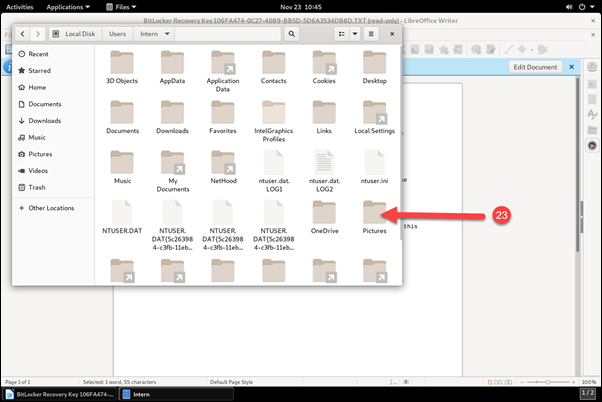Open Trash in the sidebar
This screenshot has width=602, height=402.
(x=53, y=187)
